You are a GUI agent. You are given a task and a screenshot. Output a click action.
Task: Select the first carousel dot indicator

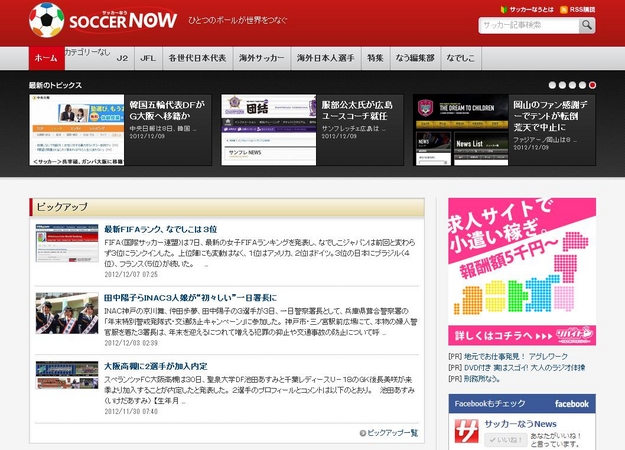coord(552,86)
